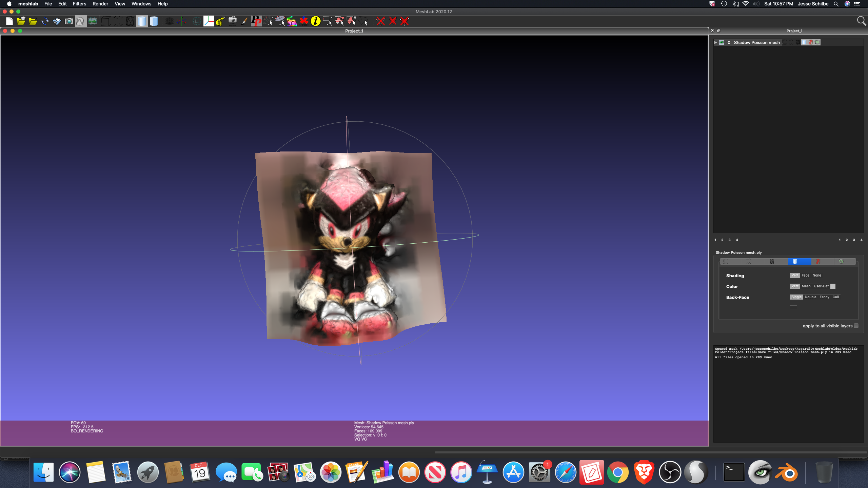Click the Snapshot camera toolbar icon
This screenshot has height=488, width=868.
pos(68,21)
